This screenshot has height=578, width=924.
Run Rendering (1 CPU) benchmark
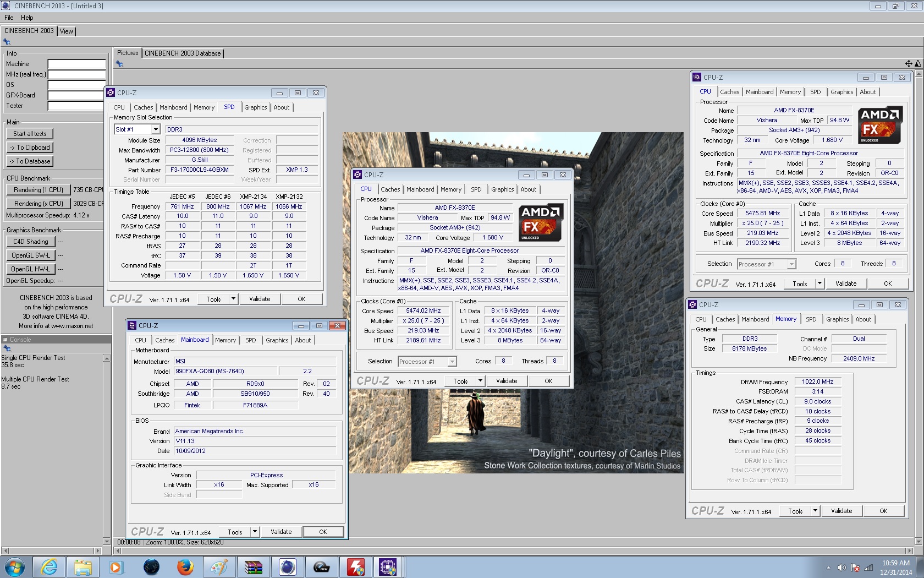click(38, 190)
